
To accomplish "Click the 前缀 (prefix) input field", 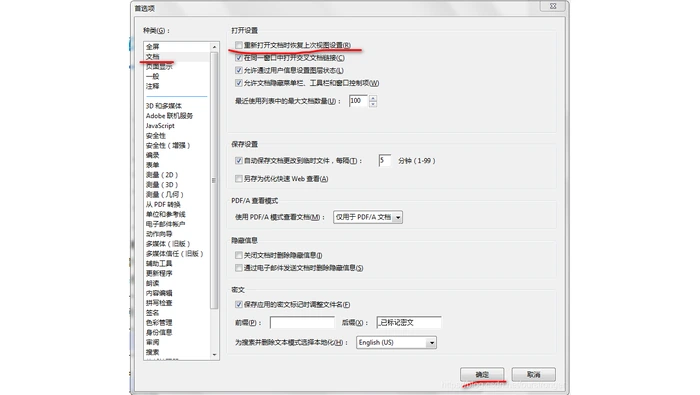I will [302, 323].
